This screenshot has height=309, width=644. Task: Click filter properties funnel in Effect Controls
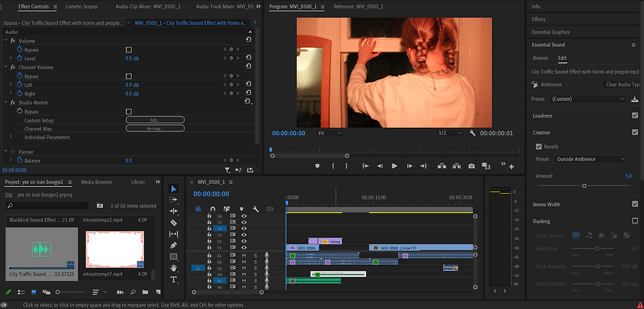227,169
